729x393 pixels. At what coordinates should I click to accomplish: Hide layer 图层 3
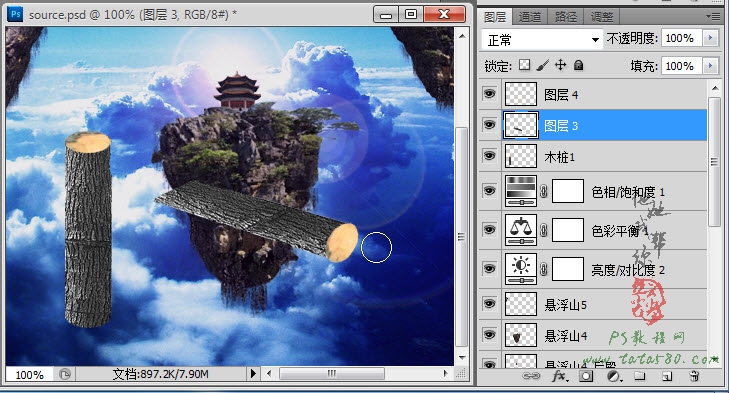coord(490,125)
